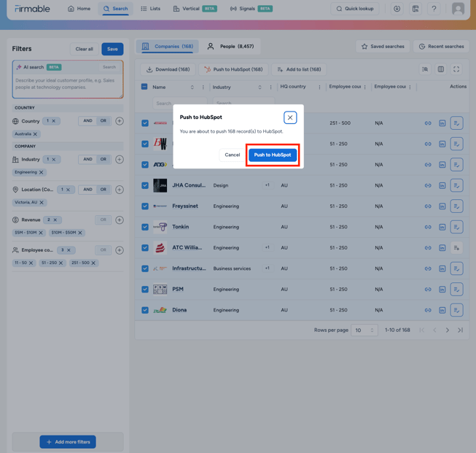Jump to the last results page
476x453 pixels.
click(460, 330)
